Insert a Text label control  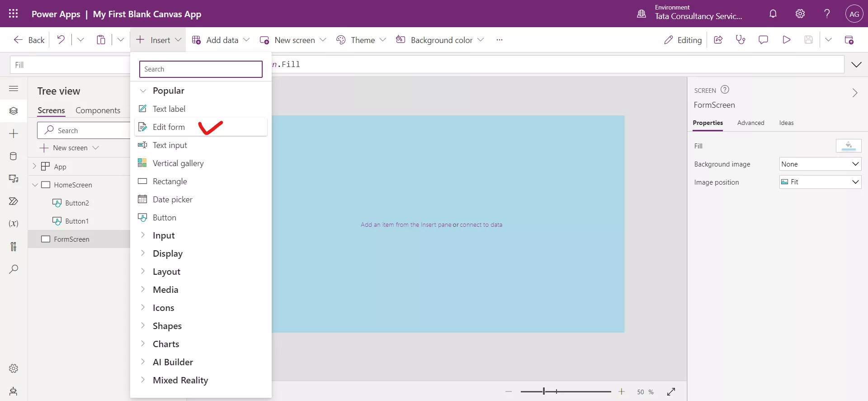(201, 109)
